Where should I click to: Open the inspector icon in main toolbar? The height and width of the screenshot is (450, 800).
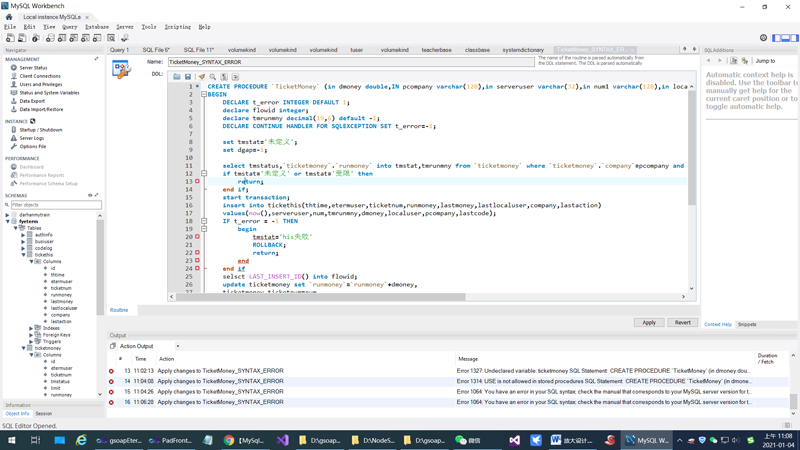coord(35,38)
